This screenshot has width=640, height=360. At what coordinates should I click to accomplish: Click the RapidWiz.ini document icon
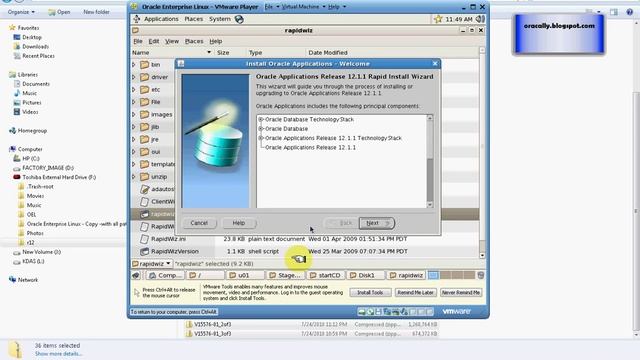(144, 239)
